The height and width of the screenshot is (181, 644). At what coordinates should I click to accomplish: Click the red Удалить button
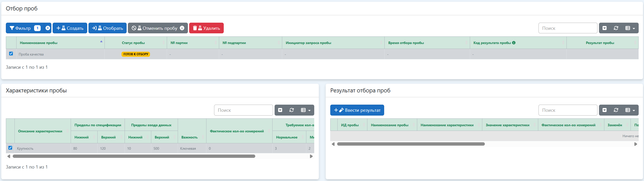(x=206, y=28)
